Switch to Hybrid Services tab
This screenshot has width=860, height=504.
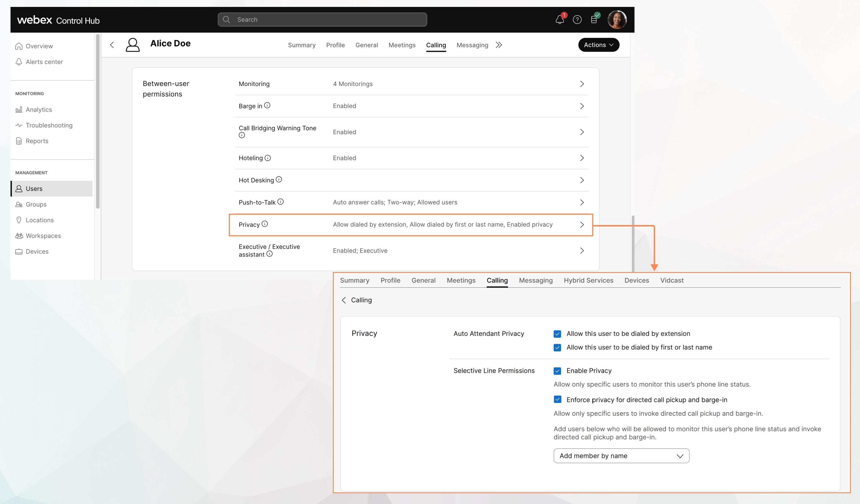coord(589,280)
